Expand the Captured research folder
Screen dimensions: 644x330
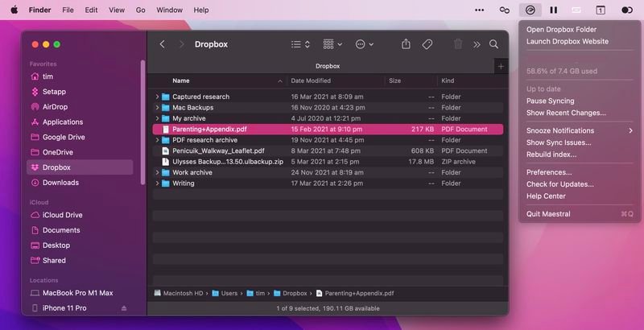[157, 97]
